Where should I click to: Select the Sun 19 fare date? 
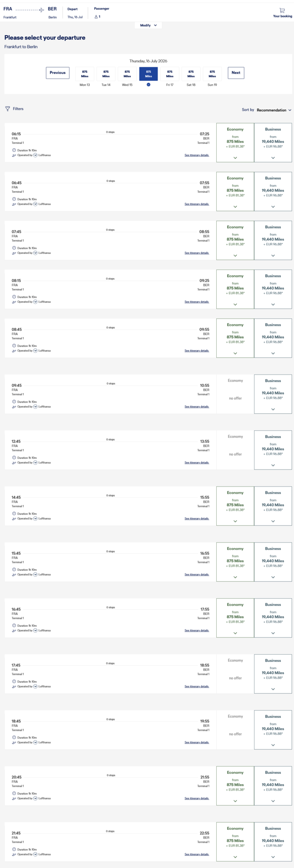click(x=212, y=76)
